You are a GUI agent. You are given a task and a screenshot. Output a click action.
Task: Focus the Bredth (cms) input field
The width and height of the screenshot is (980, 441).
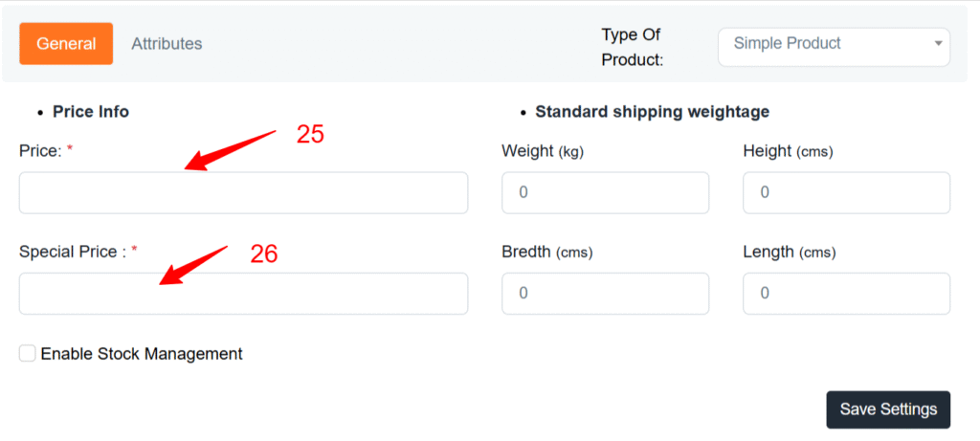pos(605,294)
